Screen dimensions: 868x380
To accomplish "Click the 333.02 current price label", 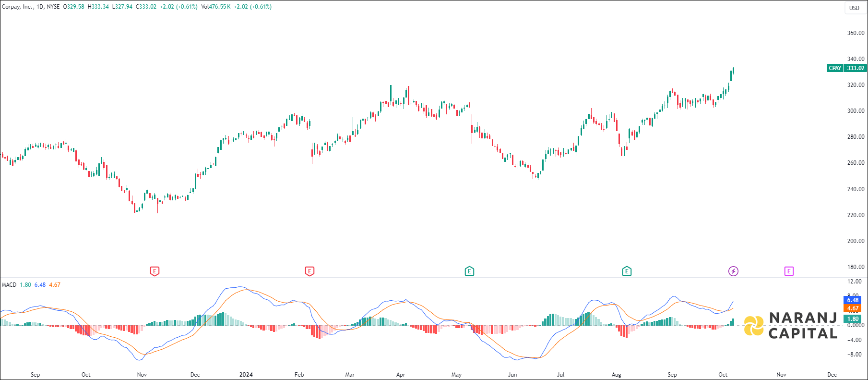I will click(x=856, y=68).
